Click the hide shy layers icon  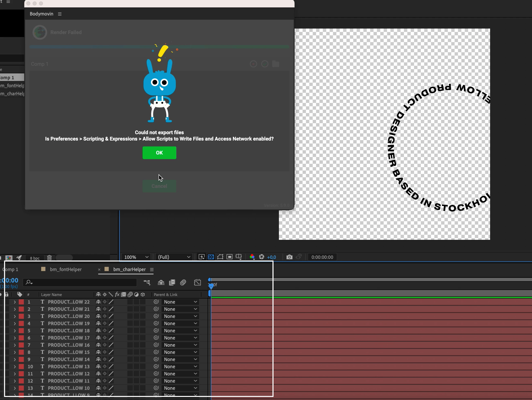click(x=161, y=282)
